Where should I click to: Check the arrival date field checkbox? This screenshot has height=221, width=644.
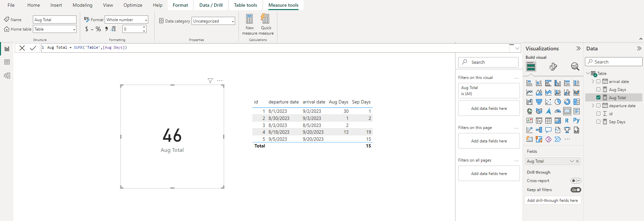[x=598, y=81]
